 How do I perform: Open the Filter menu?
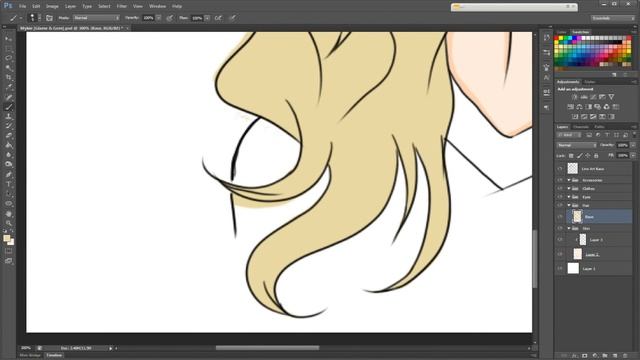point(122,6)
